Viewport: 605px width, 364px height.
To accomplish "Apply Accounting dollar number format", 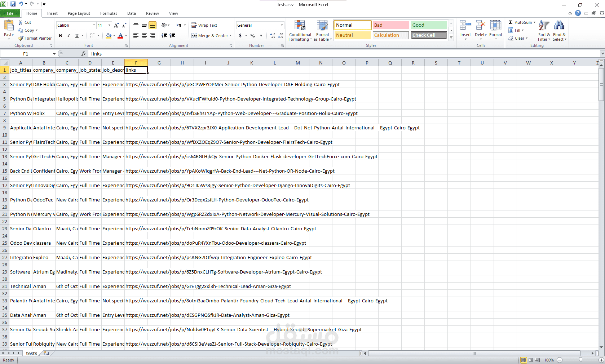I will tap(240, 36).
